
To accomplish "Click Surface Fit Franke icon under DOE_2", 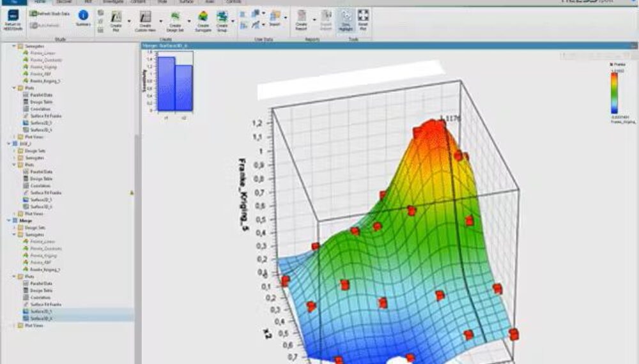I will [26, 193].
